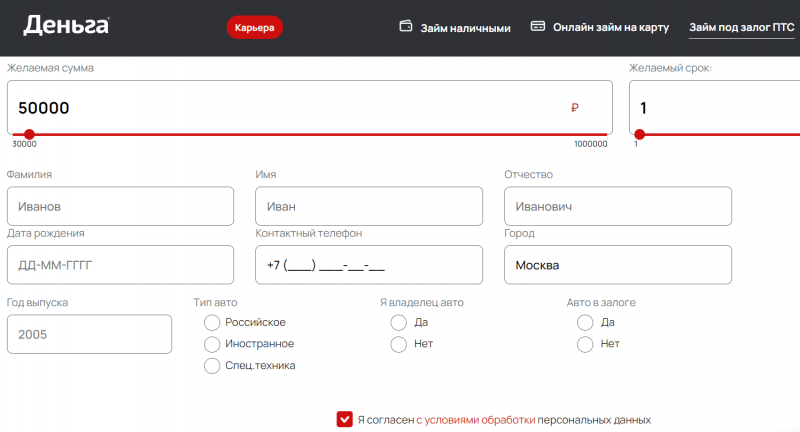Click the wallet icon near Займ наличными
This screenshot has height=432, width=800.
point(406,27)
